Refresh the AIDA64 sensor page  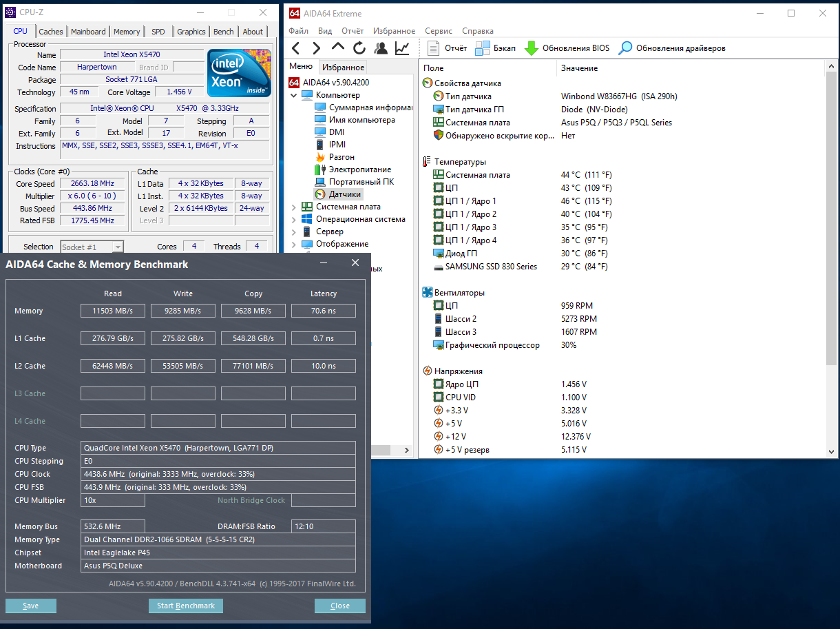point(359,48)
